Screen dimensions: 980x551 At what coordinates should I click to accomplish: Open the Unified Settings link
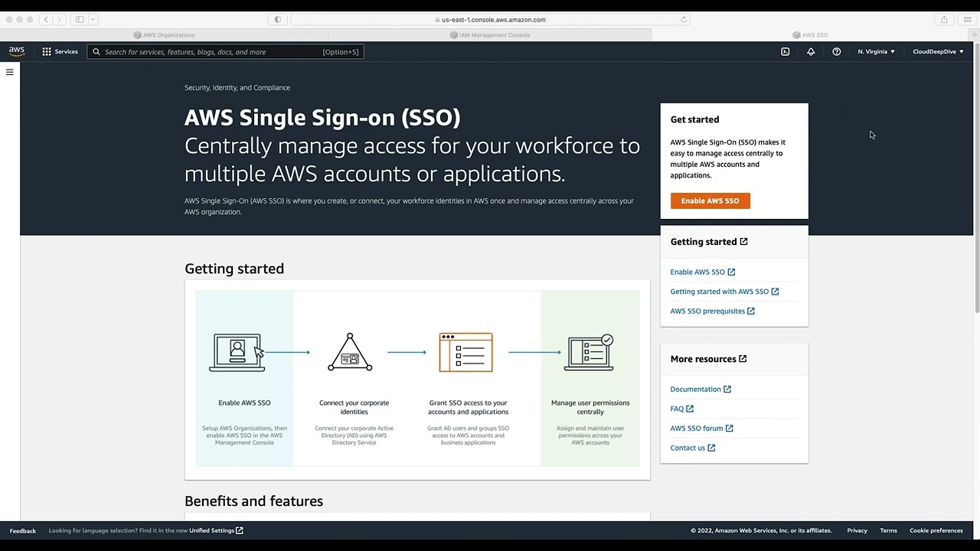pos(216,530)
